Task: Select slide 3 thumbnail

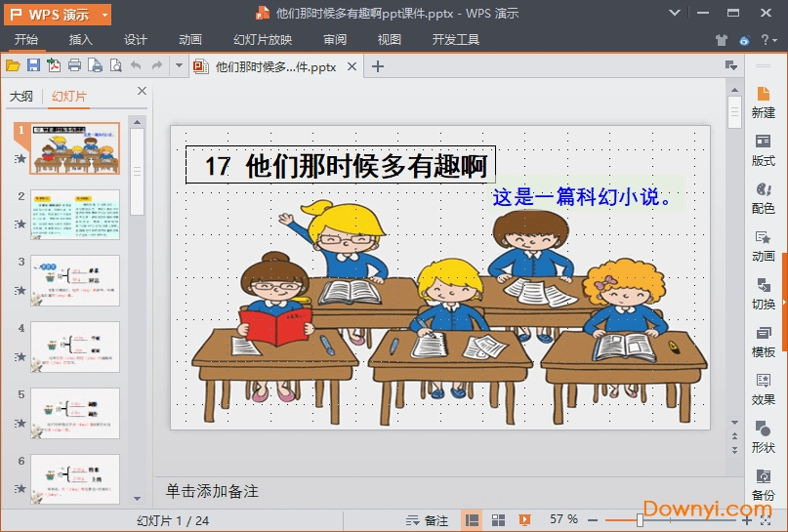Action: [x=75, y=280]
